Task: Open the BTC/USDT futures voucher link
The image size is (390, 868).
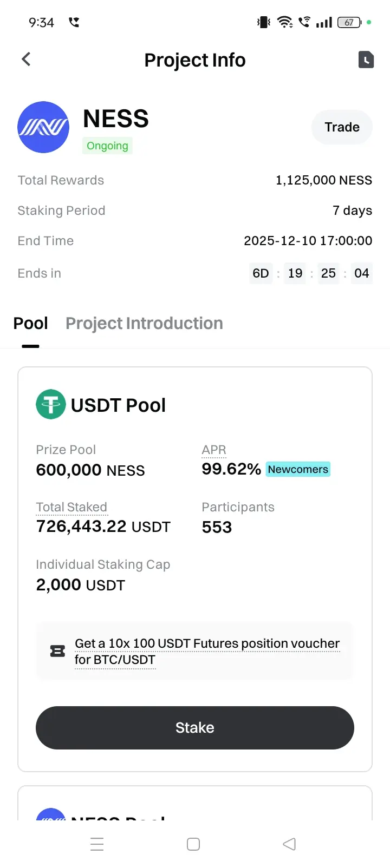Action: tap(207, 651)
